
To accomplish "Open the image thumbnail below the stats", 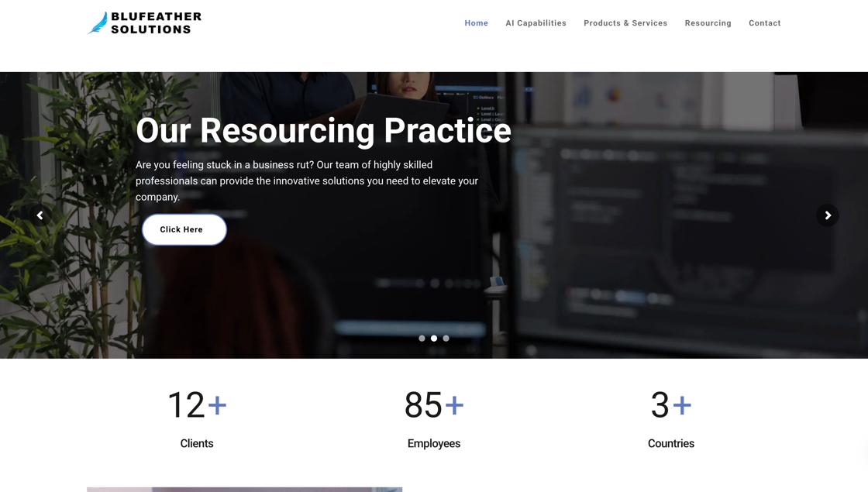I will pyautogui.click(x=244, y=490).
